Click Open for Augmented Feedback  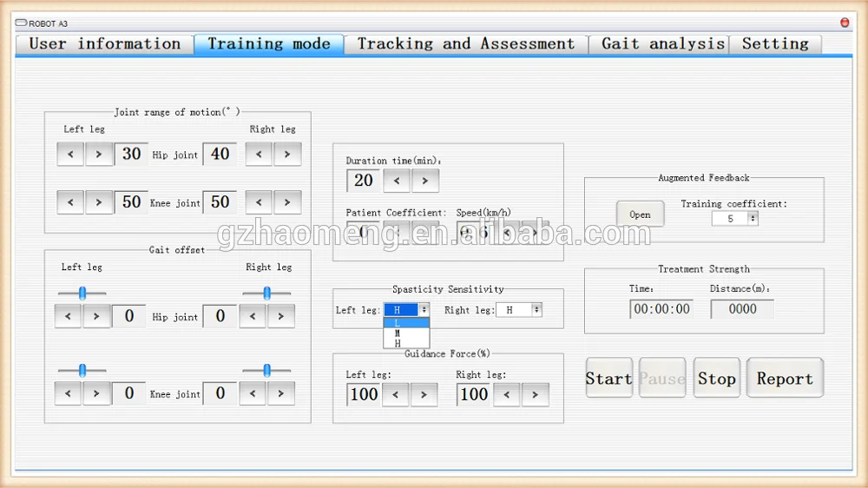(640, 214)
